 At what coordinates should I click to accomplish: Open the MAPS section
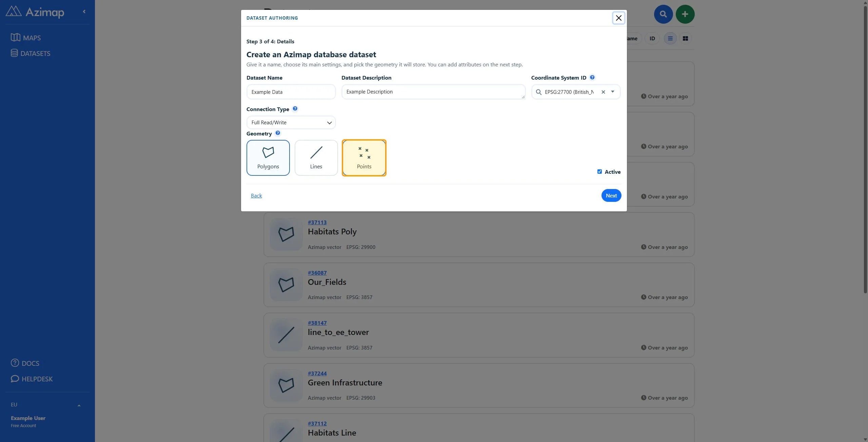[x=26, y=38]
